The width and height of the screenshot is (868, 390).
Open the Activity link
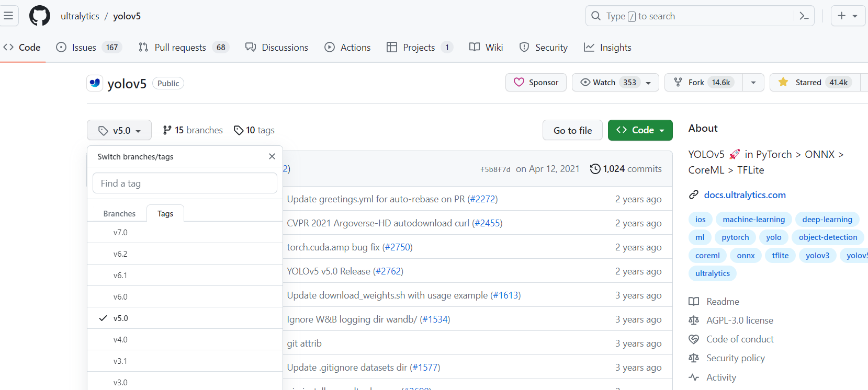pyautogui.click(x=721, y=377)
